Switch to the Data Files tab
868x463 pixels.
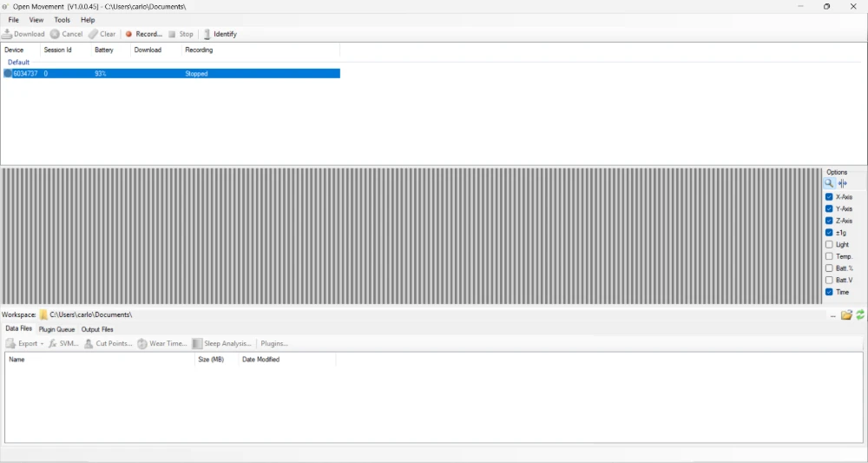(18, 328)
